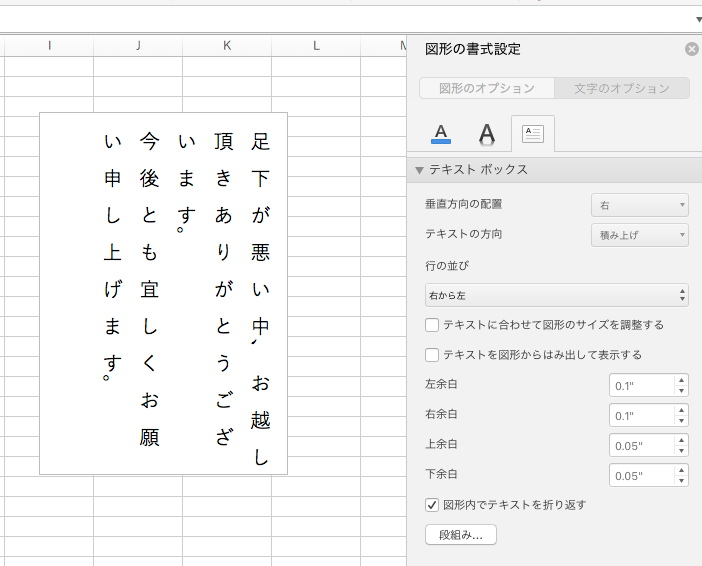Collapse the テキスト ボックス section

(421, 170)
